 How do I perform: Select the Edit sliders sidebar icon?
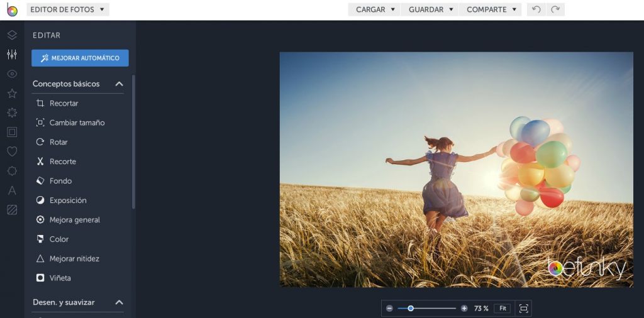12,55
